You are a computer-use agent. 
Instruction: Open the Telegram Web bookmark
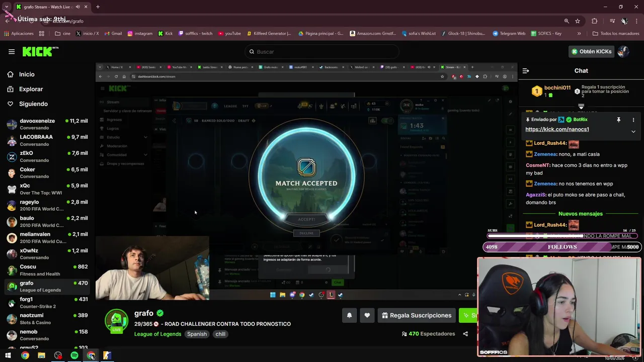coord(509,34)
